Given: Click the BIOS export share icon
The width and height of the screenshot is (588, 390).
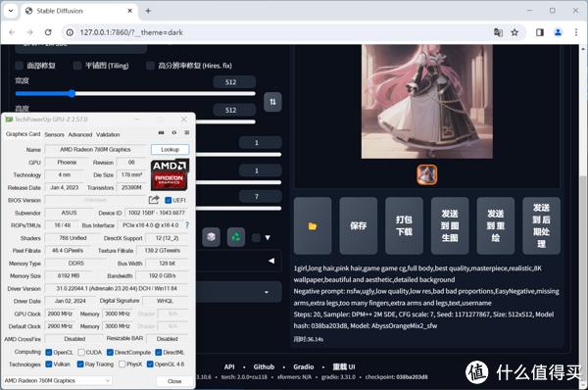Looking at the screenshot, I should click(154, 200).
